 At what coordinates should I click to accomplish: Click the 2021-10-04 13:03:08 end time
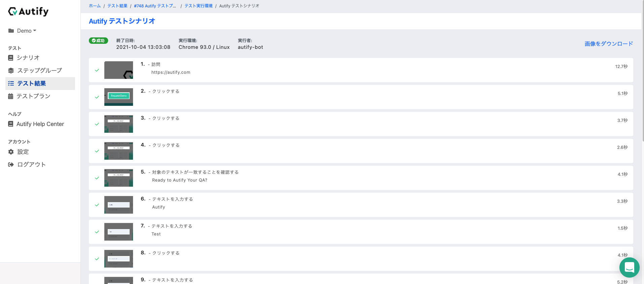[143, 47]
